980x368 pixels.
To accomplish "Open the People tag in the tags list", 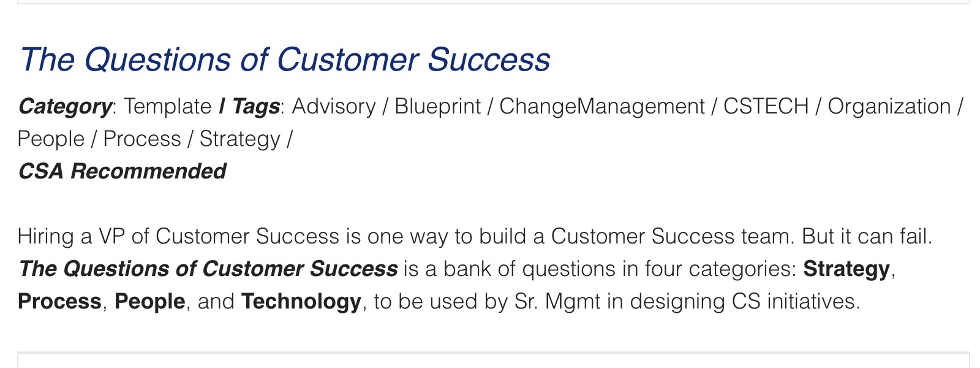I will (51, 139).
